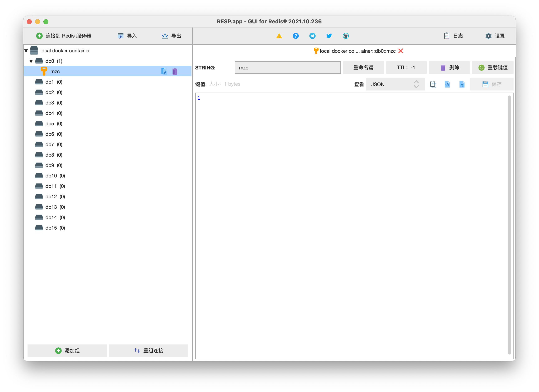Click the mzc key name input field

point(288,68)
